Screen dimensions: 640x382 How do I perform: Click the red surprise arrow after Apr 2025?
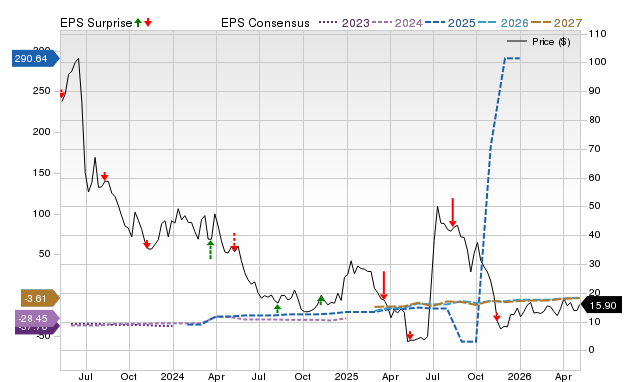click(x=410, y=335)
